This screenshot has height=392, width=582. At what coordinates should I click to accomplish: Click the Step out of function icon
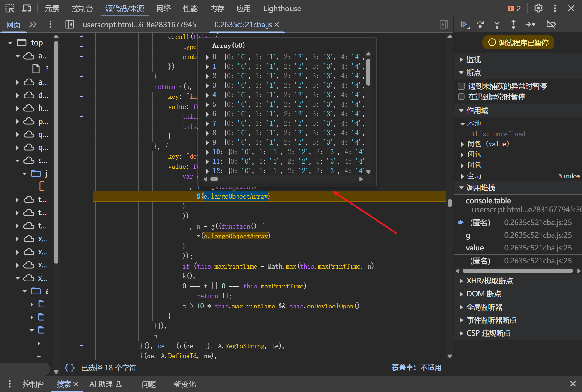[x=513, y=24]
